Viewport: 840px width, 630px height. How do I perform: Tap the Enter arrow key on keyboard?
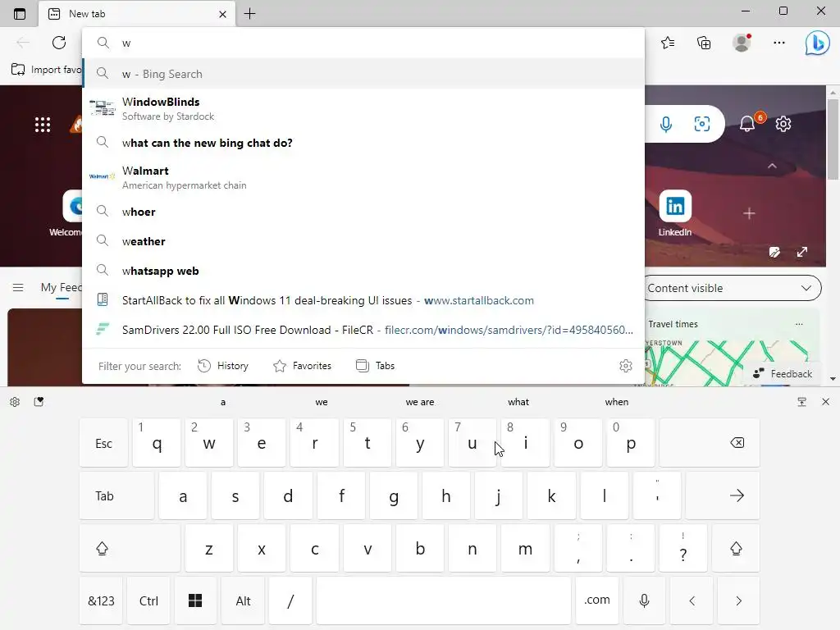pyautogui.click(x=723, y=495)
